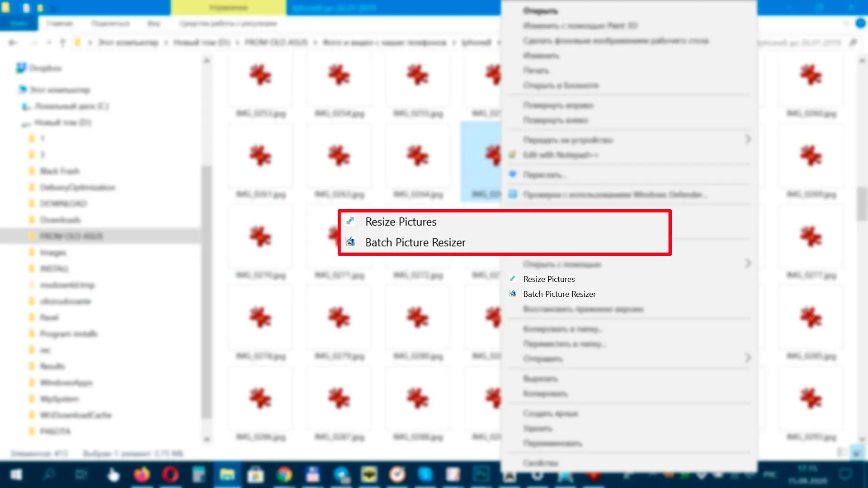This screenshot has height=488, width=868.
Task: Choose Свойства at the bottom of the context menu
Action: click(540, 463)
